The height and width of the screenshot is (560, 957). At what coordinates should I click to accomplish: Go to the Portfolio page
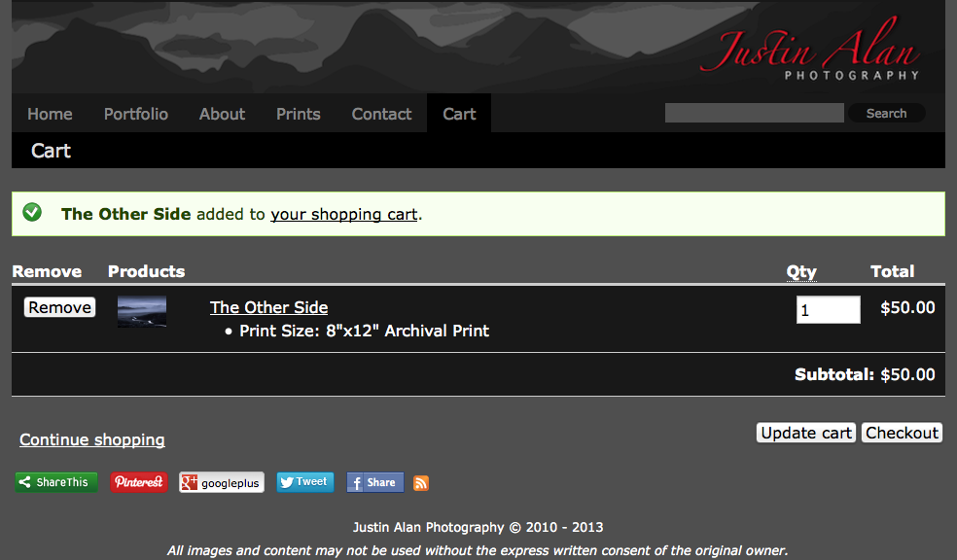point(136,114)
